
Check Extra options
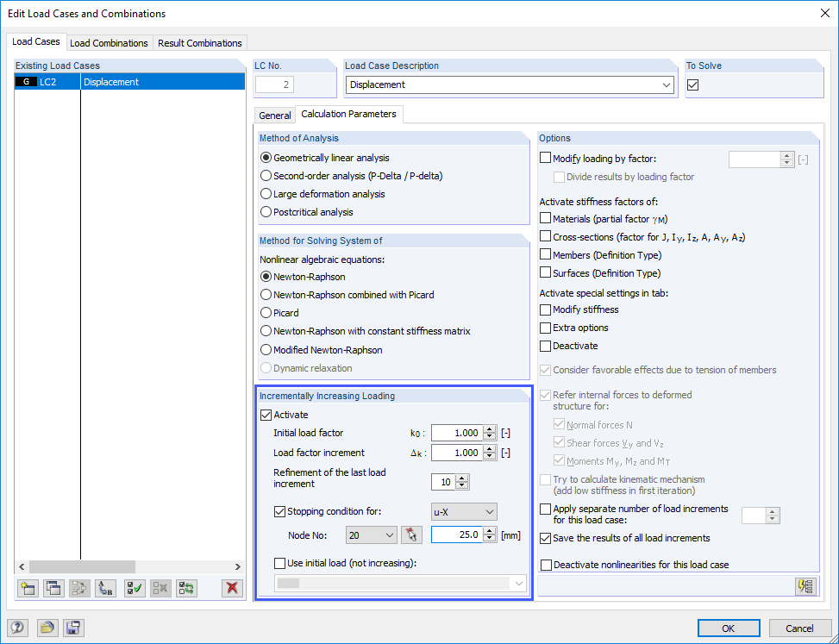click(x=545, y=328)
